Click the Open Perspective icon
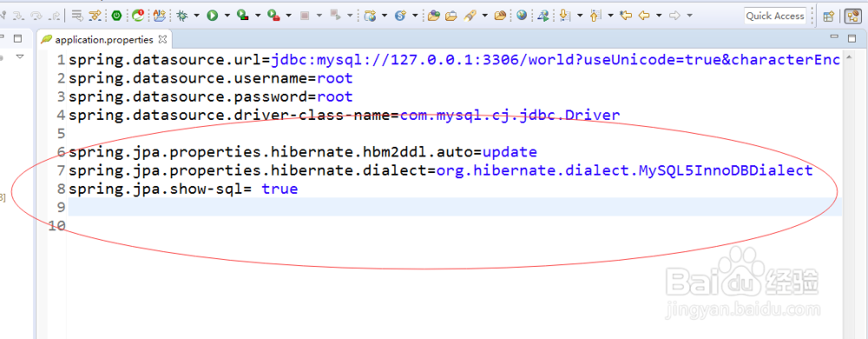The width and height of the screenshot is (868, 339). (x=829, y=16)
